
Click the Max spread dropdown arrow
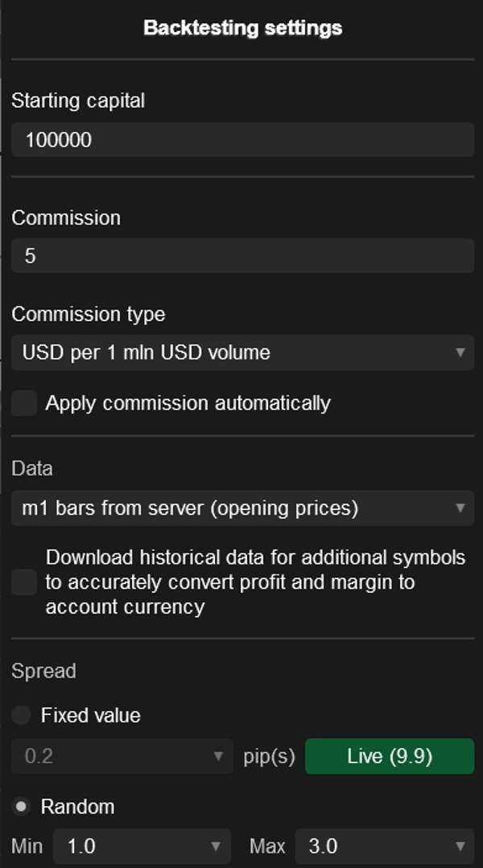click(461, 846)
